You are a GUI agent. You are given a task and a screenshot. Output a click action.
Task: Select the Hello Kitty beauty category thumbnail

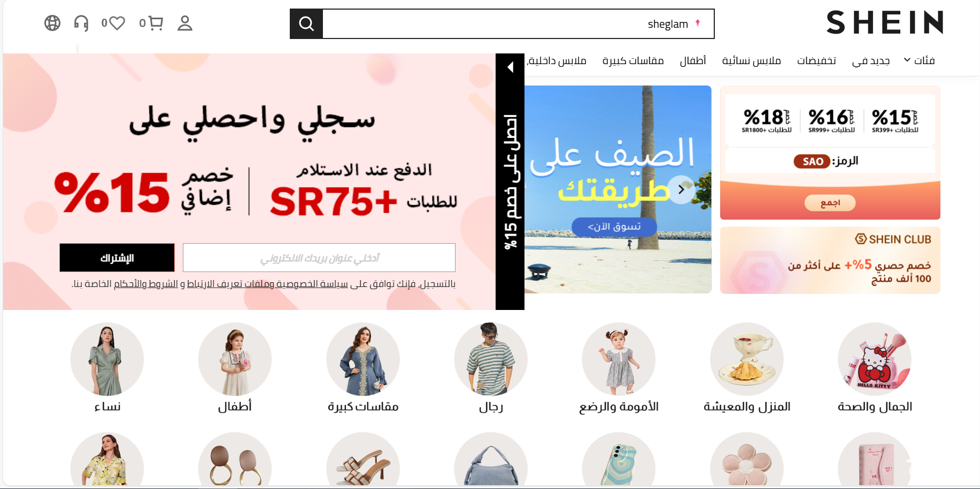coord(875,359)
